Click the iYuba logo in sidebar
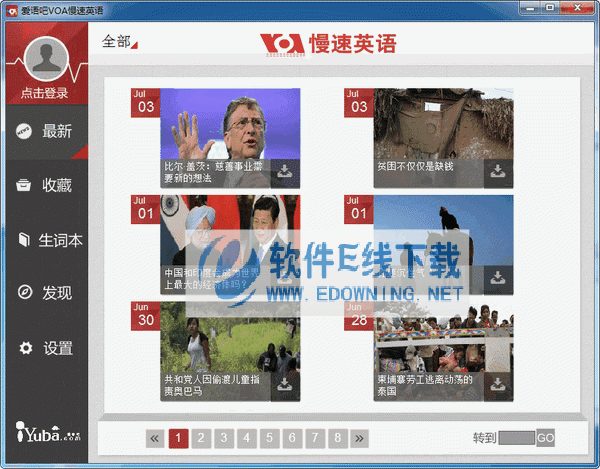Screen dimensions: 600x469 [x=46, y=432]
